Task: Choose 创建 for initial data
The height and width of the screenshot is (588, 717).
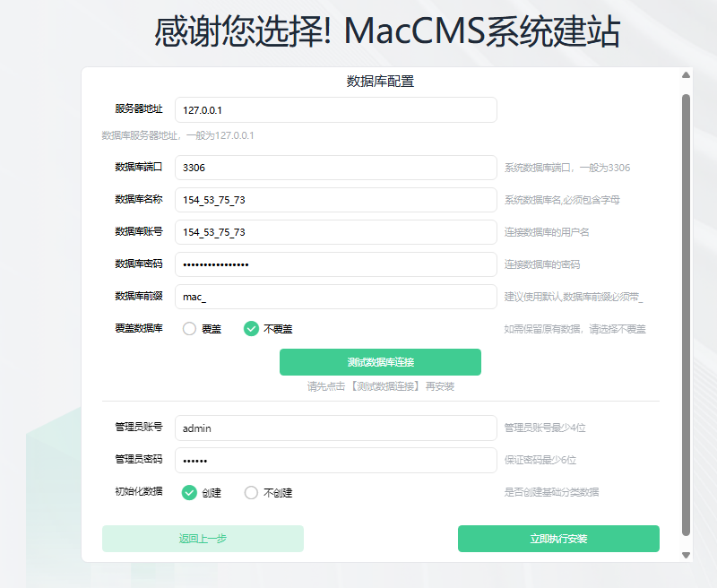Action: (190, 492)
